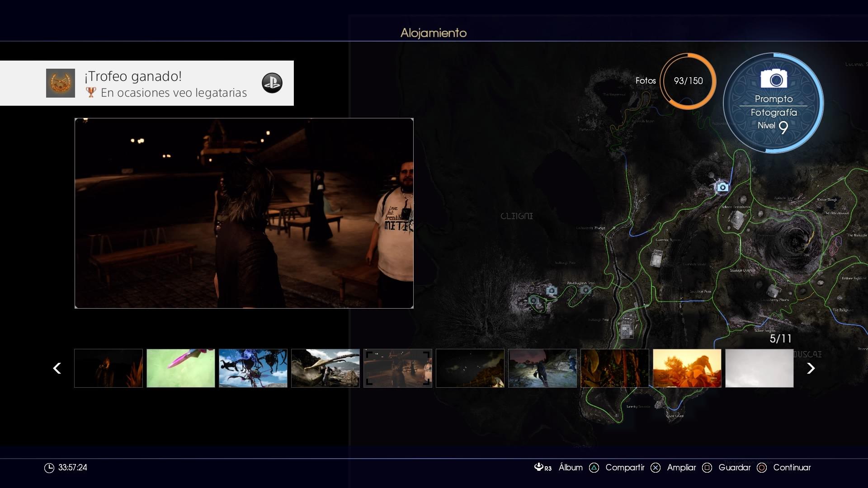Click the triangle Compartir button icon
The image size is (868, 488).
(594, 468)
